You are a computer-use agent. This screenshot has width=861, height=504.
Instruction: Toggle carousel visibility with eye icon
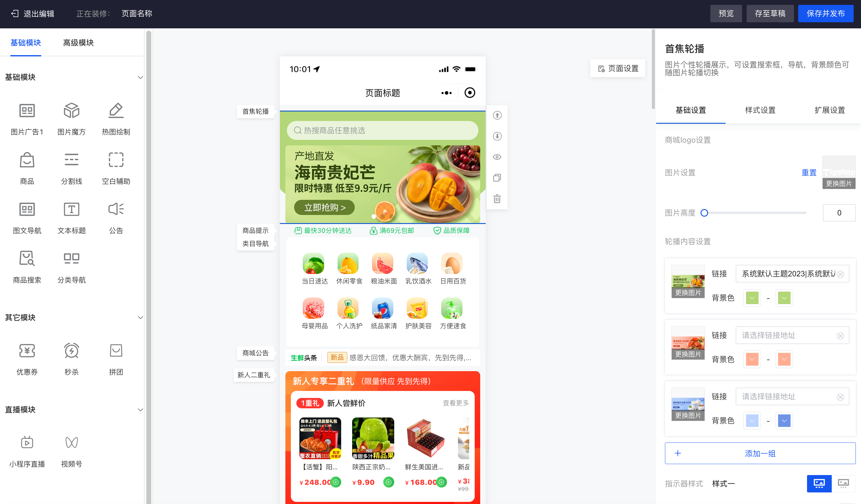click(x=497, y=157)
